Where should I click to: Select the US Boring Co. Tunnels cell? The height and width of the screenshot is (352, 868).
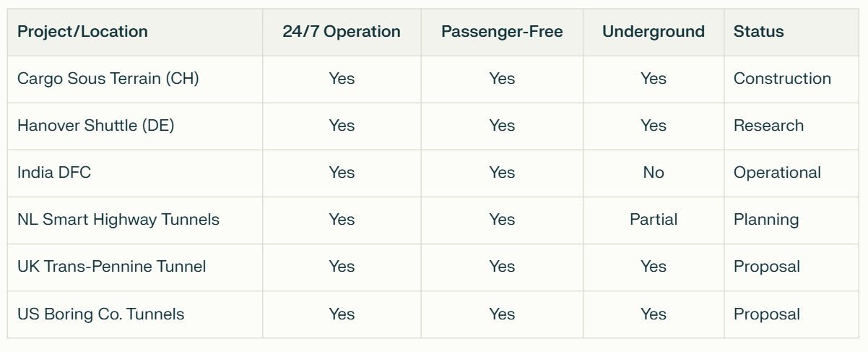pos(101,314)
